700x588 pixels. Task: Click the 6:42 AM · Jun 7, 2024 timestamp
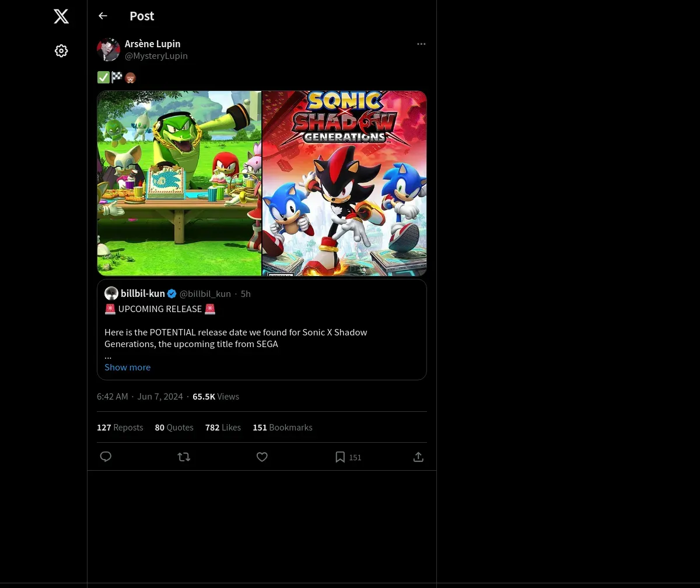[140, 396]
